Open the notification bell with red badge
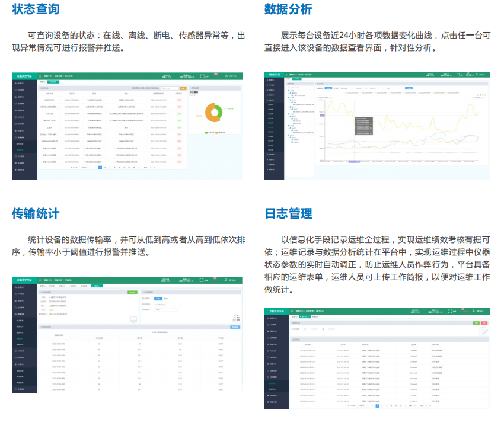Viewport: 504px width, 429px height. [215, 75]
